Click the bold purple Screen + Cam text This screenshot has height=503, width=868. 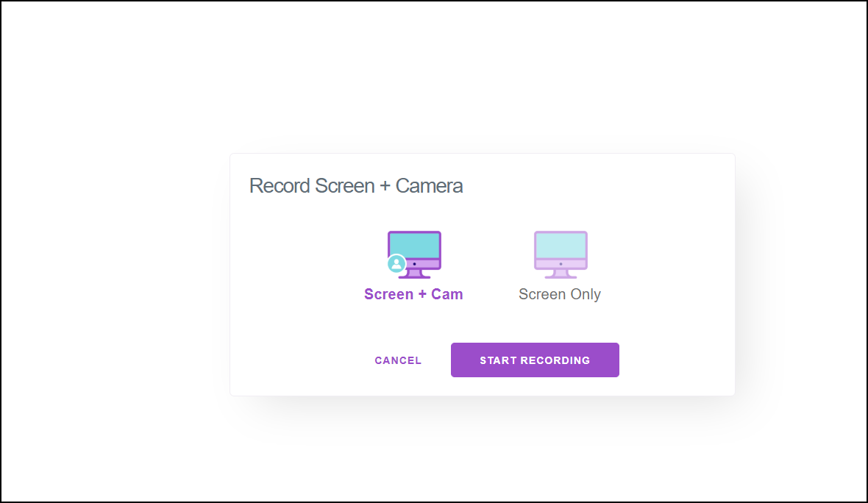pyautogui.click(x=413, y=294)
